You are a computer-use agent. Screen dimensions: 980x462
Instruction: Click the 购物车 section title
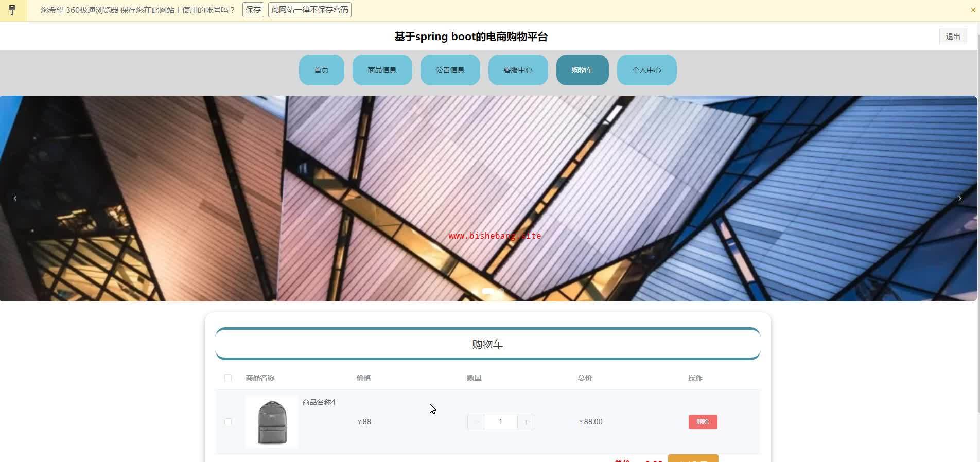pos(488,344)
